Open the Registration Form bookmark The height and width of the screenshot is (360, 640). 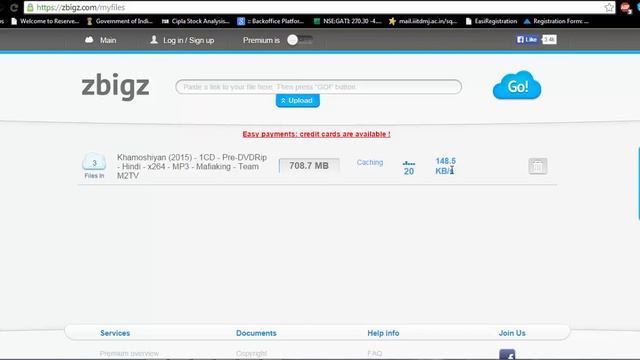point(556,21)
